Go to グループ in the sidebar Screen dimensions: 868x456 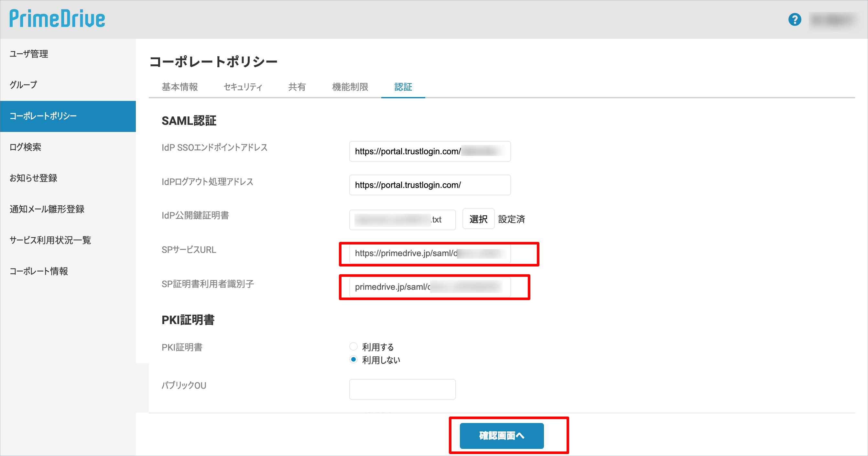(68, 85)
